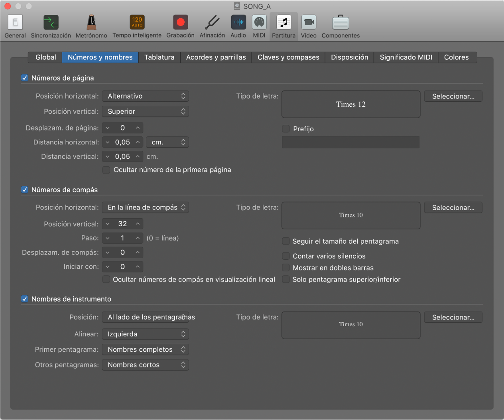Open the Vídeo preferences icon
Image resolution: width=504 pixels, height=420 pixels.
309,23
